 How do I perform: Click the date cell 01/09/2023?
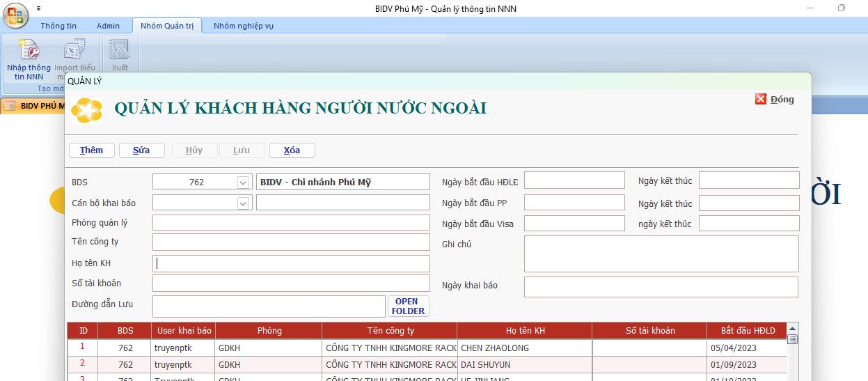tap(747, 364)
